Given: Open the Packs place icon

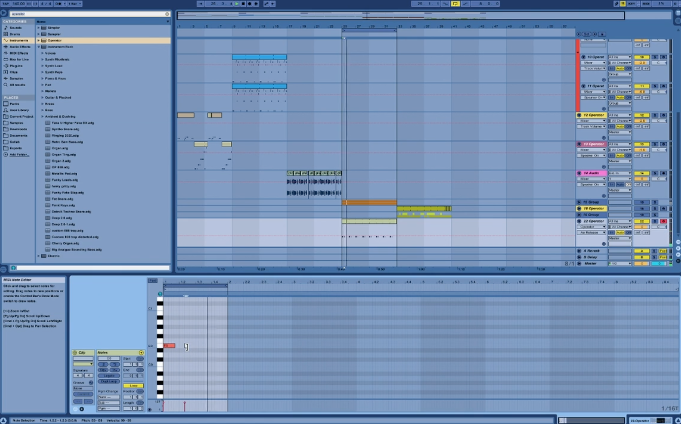Looking at the screenshot, I should click(6, 104).
